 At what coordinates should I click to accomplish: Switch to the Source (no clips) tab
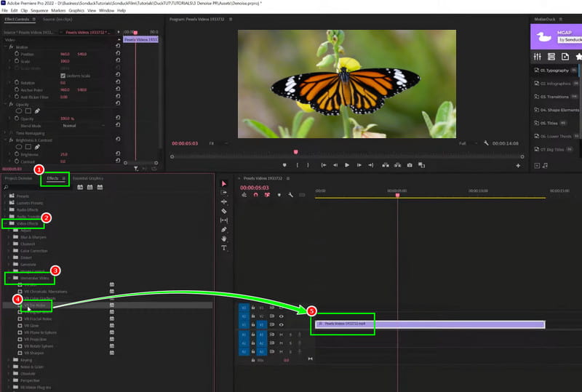tap(57, 20)
